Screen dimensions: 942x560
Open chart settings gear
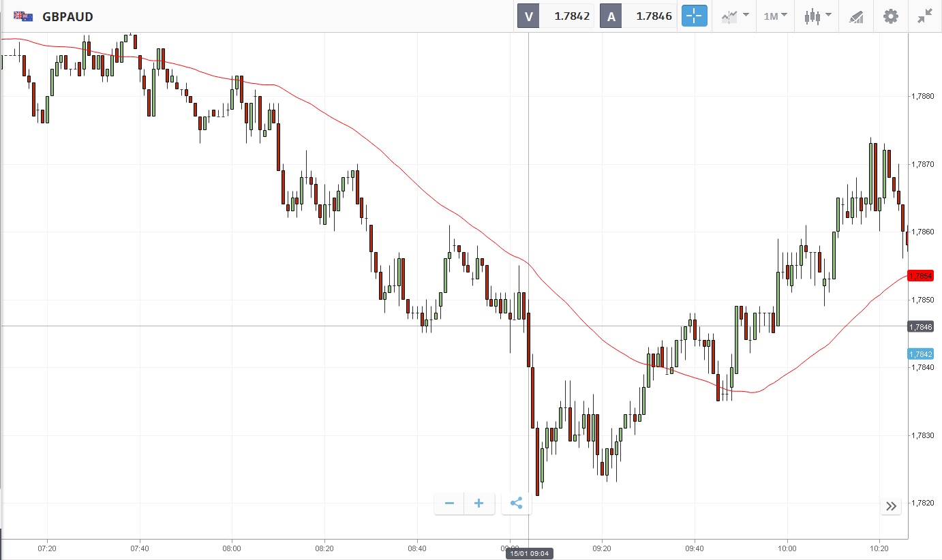click(x=890, y=16)
